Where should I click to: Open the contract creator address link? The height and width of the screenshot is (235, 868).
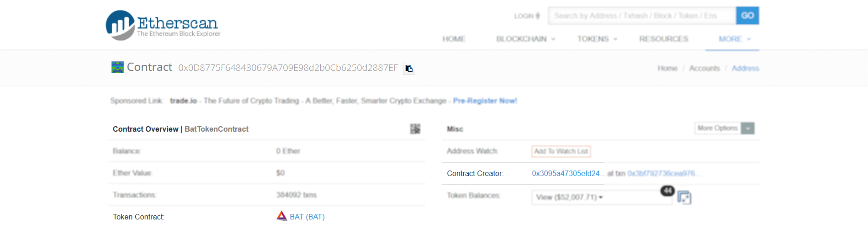pos(567,174)
